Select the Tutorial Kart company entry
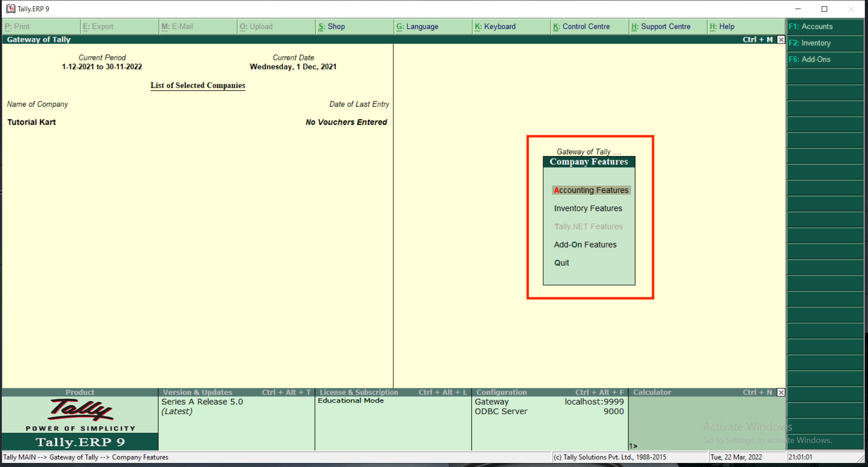Image resolution: width=868 pixels, height=467 pixels. [x=31, y=122]
